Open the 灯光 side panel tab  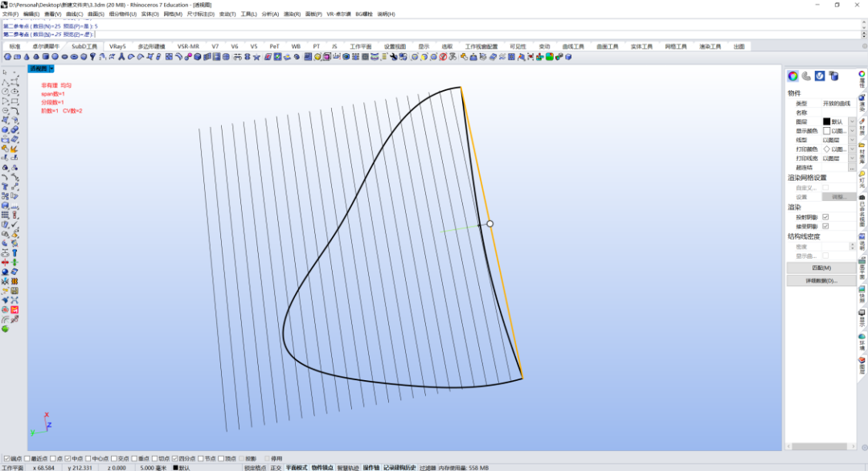(x=862, y=180)
